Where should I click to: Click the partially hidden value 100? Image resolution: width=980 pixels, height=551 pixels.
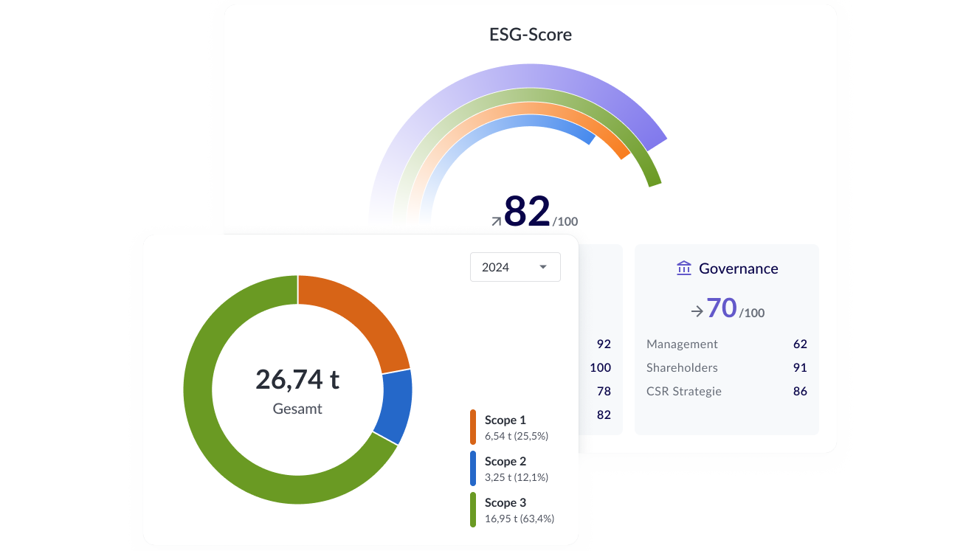click(x=601, y=368)
